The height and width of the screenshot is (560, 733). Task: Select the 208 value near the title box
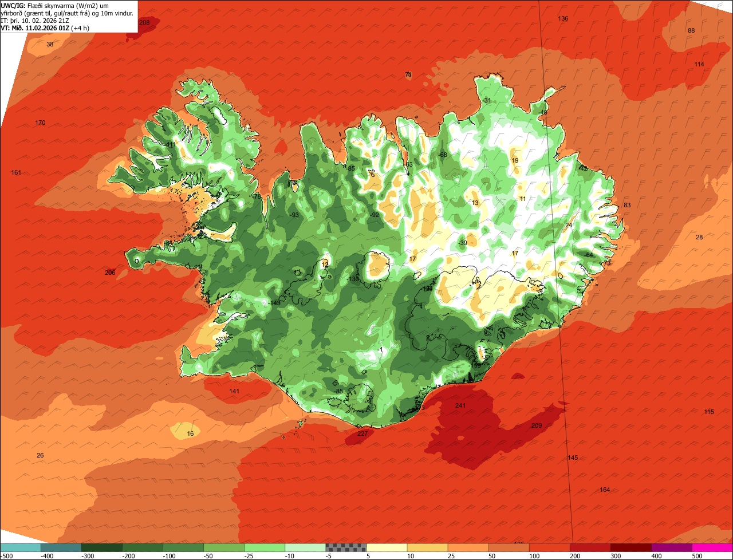coord(144,22)
